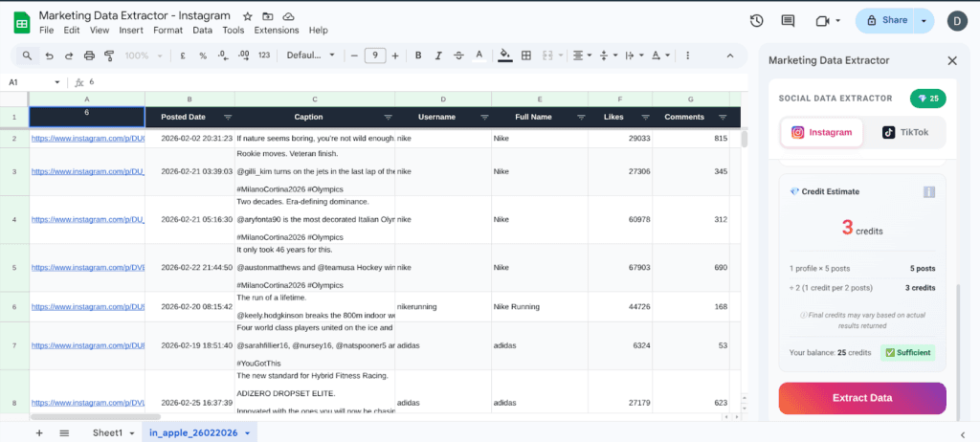The width and height of the screenshot is (980, 442).
Task: Open version history clock icon
Action: tap(756, 20)
